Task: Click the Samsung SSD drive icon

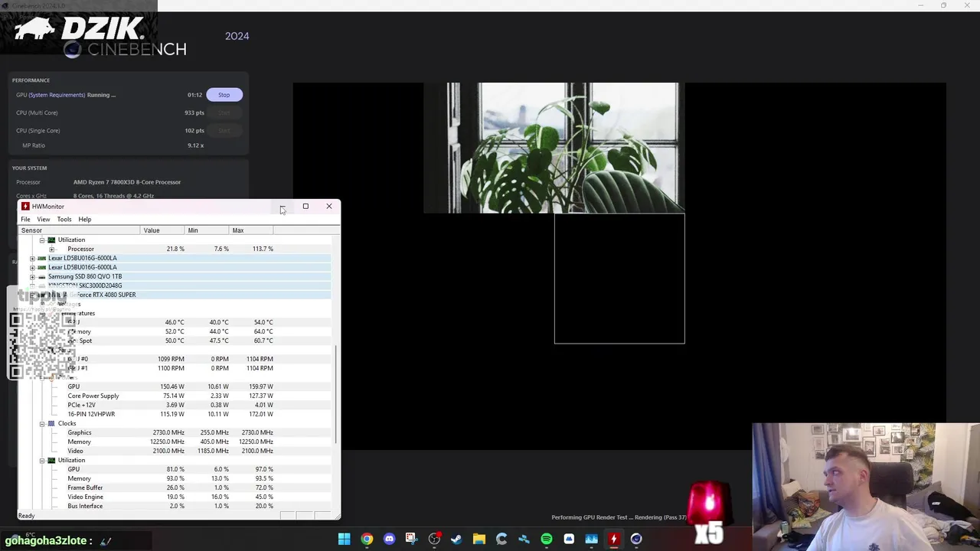Action: [42, 276]
